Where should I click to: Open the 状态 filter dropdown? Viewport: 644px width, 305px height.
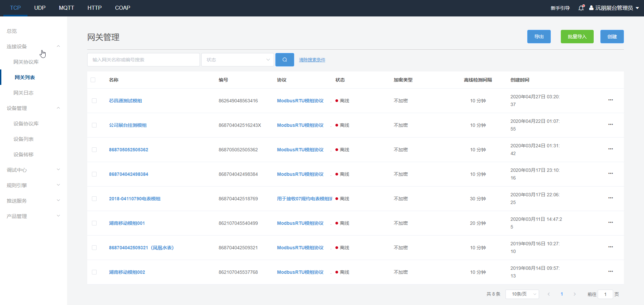click(x=237, y=60)
